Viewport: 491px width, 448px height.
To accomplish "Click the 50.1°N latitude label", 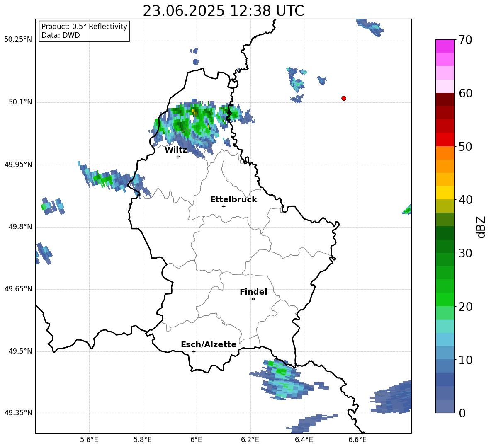I will [20, 102].
